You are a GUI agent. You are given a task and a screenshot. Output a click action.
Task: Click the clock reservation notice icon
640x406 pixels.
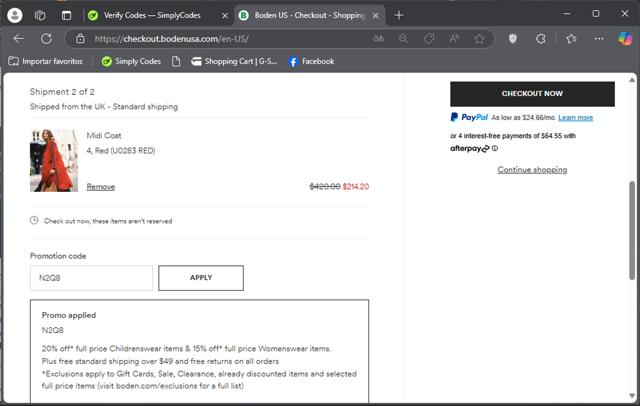[34, 220]
